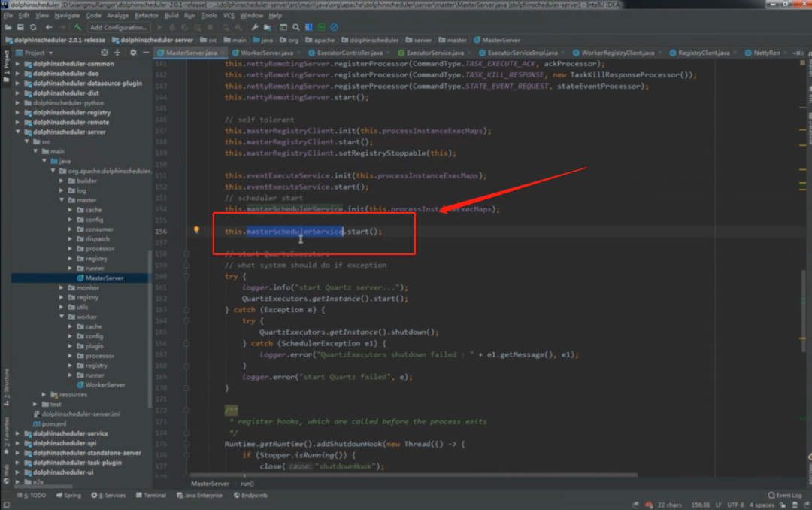The width and height of the screenshot is (812, 510).
Task: Expand the dolphinscheduler-service module
Action: click(x=17, y=433)
